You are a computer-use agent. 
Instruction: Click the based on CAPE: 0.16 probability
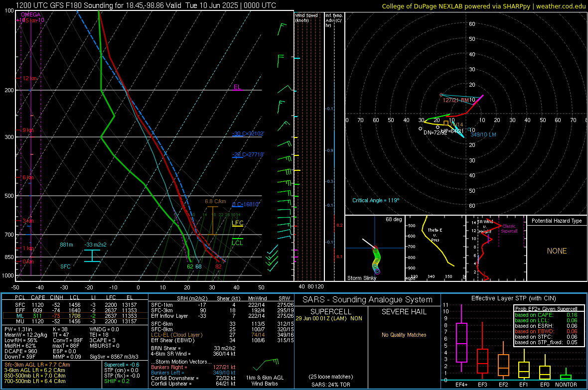tap(546, 315)
